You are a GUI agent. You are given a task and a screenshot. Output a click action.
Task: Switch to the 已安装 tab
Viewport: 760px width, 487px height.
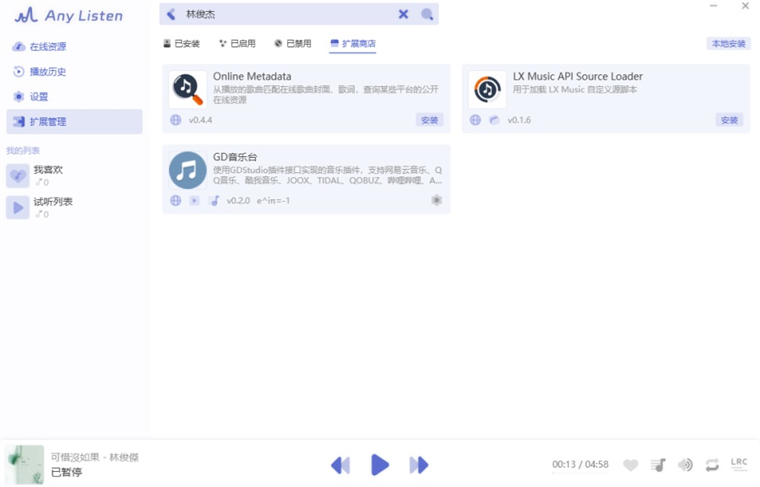click(181, 44)
